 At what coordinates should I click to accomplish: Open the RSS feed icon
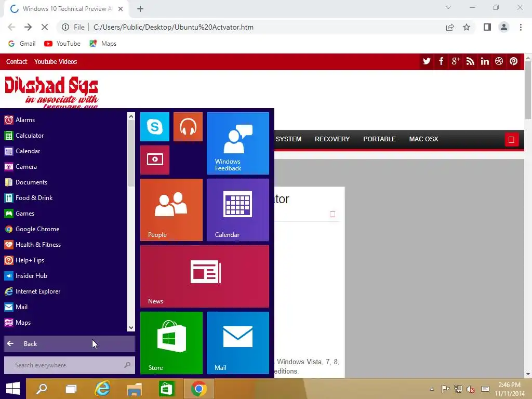coord(470,61)
